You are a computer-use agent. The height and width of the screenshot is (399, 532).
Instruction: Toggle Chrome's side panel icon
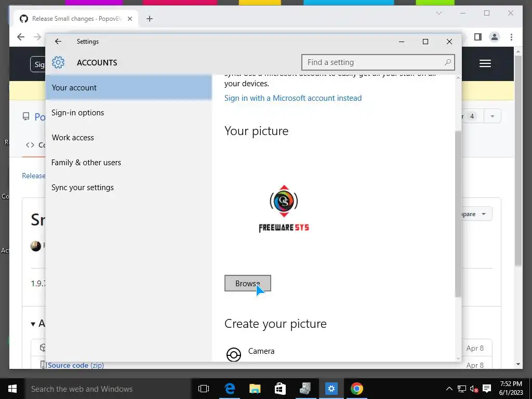[x=478, y=37]
